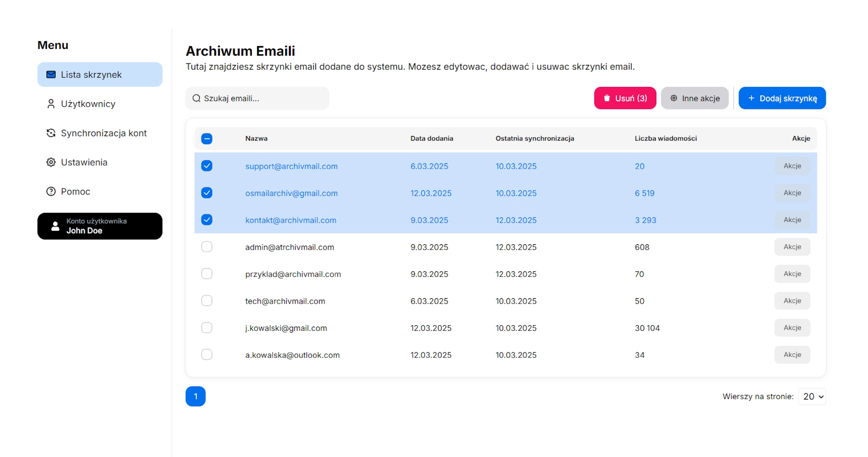
Task: Click the Data dodania column header
Action: click(x=432, y=138)
